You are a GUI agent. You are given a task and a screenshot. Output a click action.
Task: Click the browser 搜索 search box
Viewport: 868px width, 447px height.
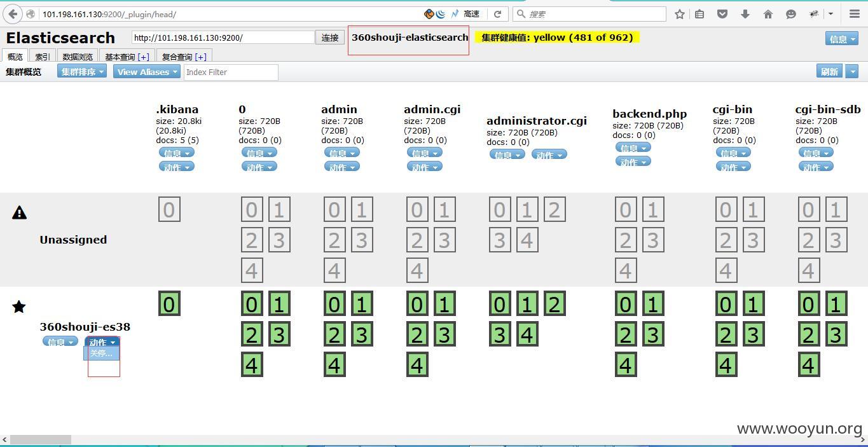coord(590,14)
